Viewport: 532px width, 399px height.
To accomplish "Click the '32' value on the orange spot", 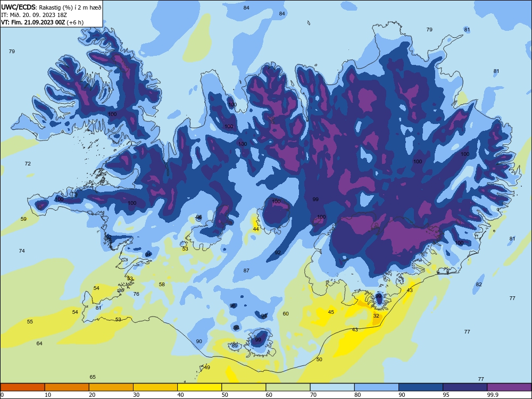I will [376, 315].
